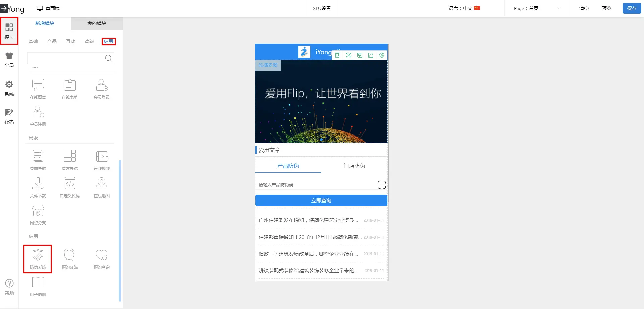The height and width of the screenshot is (309, 644).
Task: Switch to 我的模块 tab
Action: click(97, 23)
